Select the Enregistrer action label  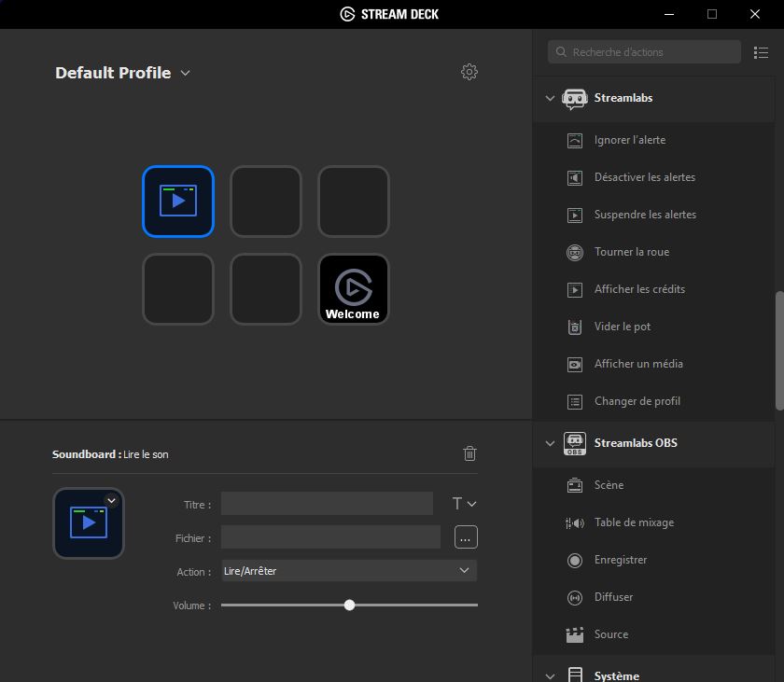pos(621,560)
